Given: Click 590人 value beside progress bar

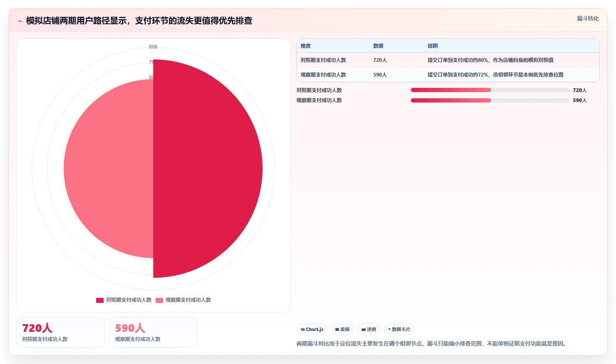Looking at the screenshot, I should [580, 100].
